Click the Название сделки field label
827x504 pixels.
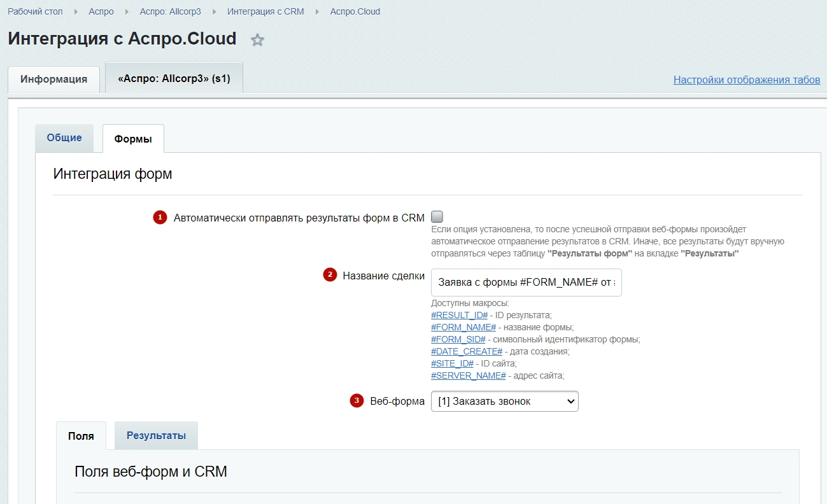[x=384, y=276]
